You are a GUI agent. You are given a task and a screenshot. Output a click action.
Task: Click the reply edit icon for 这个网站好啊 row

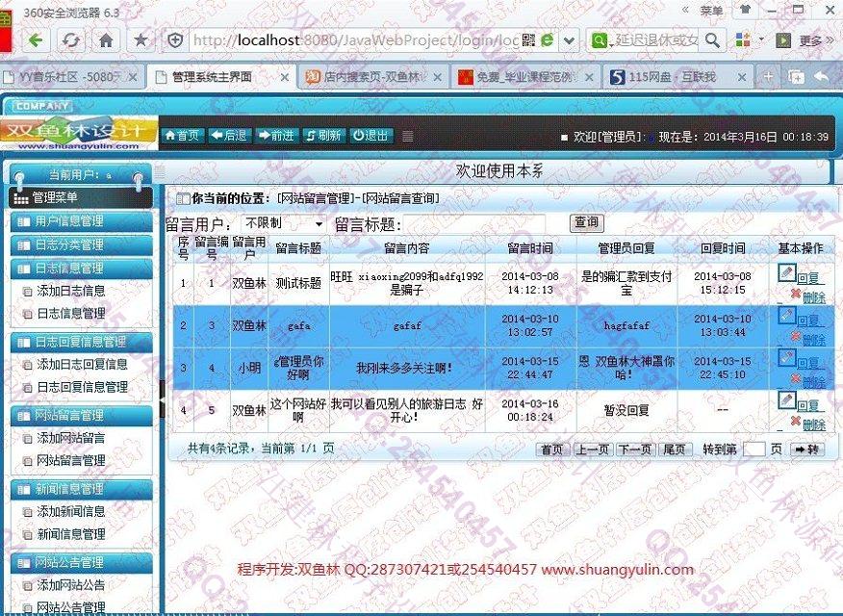786,399
